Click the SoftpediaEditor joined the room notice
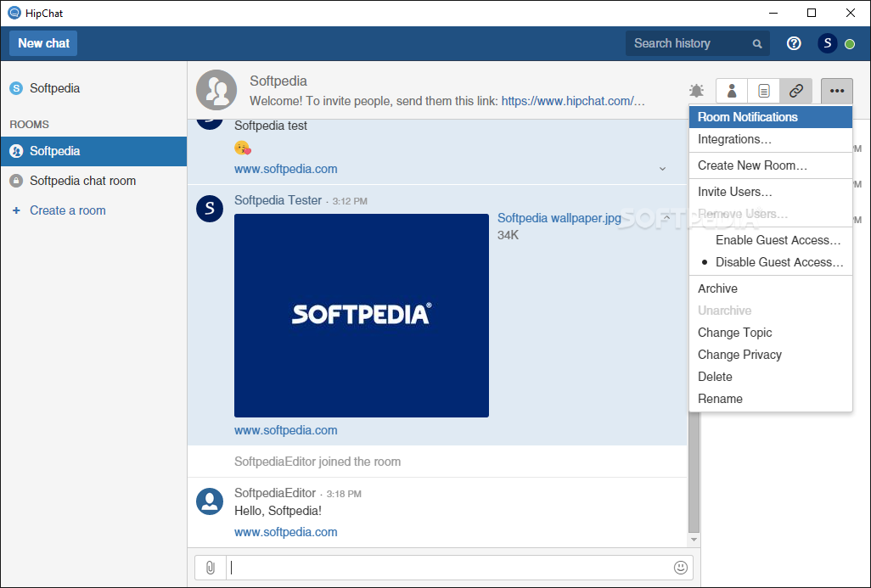Viewport: 871px width, 588px height. tap(317, 462)
